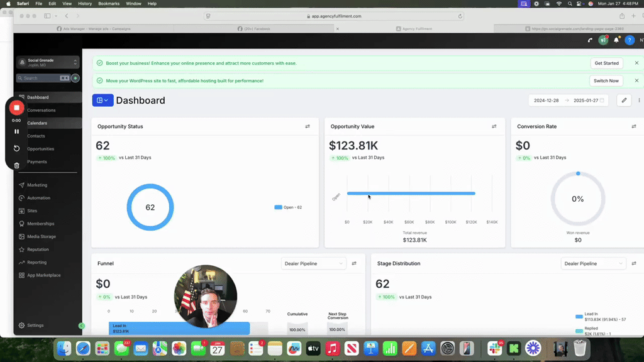644x362 pixels.
Task: Open Slack from the Dock
Action: 495,348
